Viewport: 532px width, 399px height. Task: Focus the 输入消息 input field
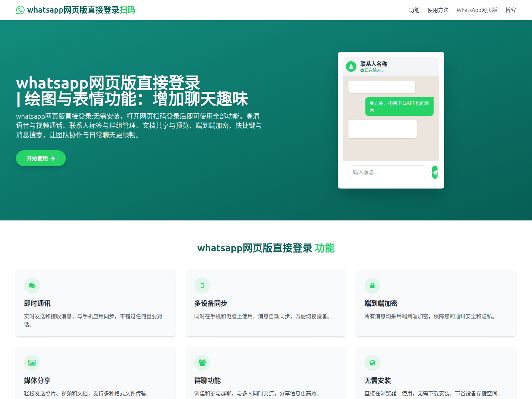pyautogui.click(x=388, y=172)
